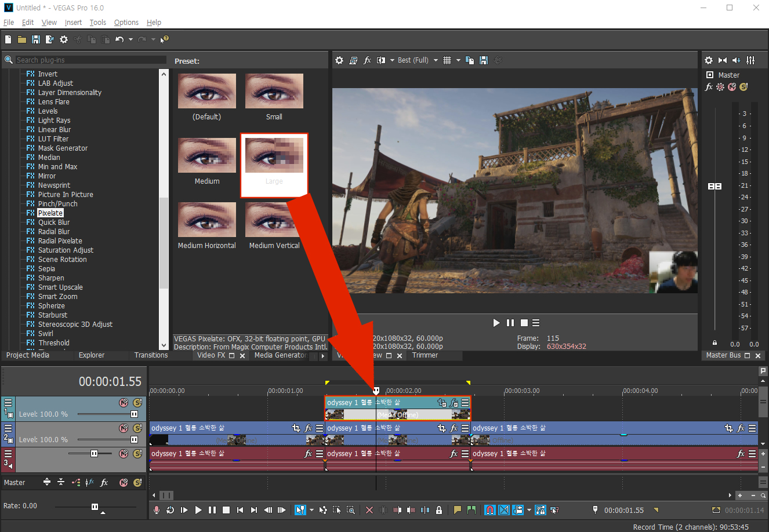Undo the last action

(x=119, y=39)
